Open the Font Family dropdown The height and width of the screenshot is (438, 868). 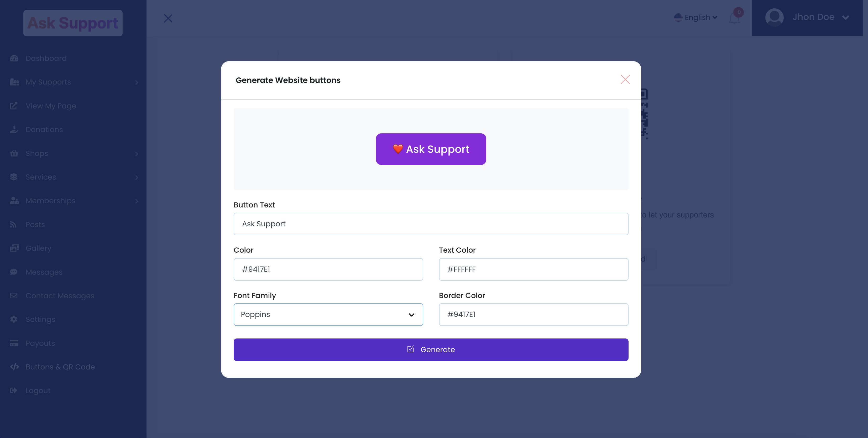click(x=328, y=314)
